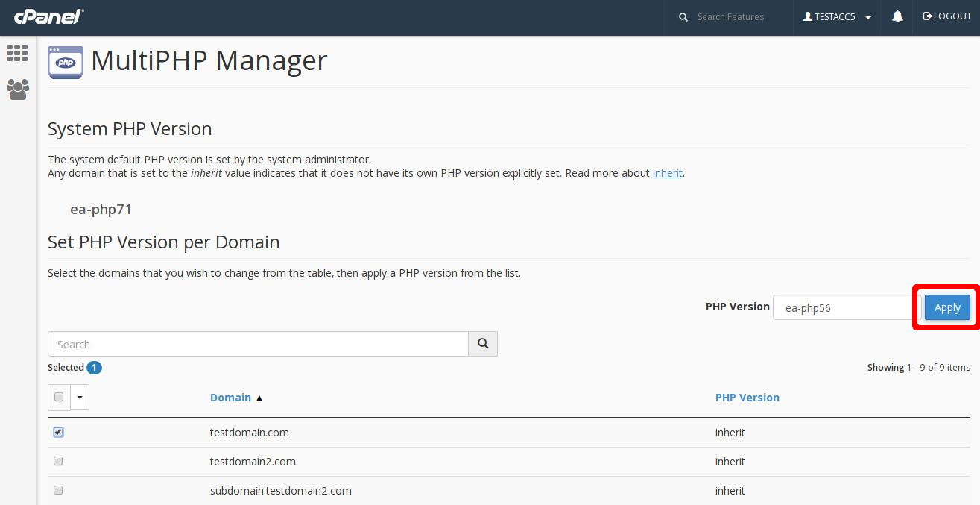Click the 'Set PHP Version per Domain' heading
Viewport: 980px width, 505px height.
[x=164, y=242]
